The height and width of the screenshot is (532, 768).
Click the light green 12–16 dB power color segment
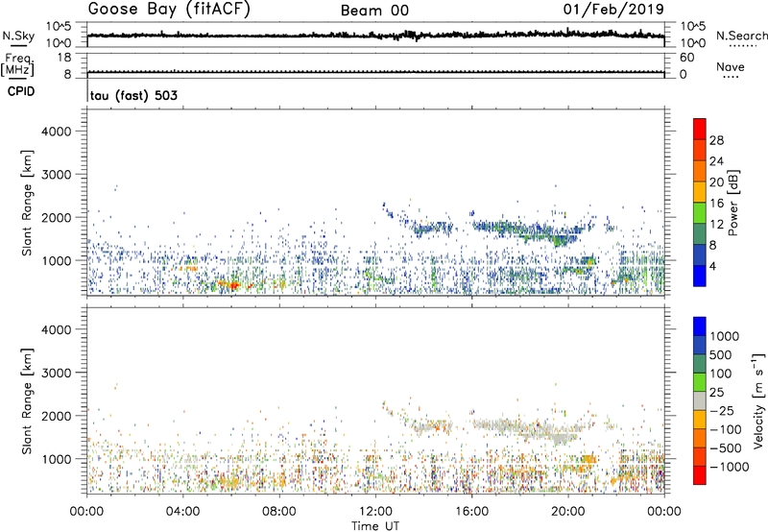point(700,213)
